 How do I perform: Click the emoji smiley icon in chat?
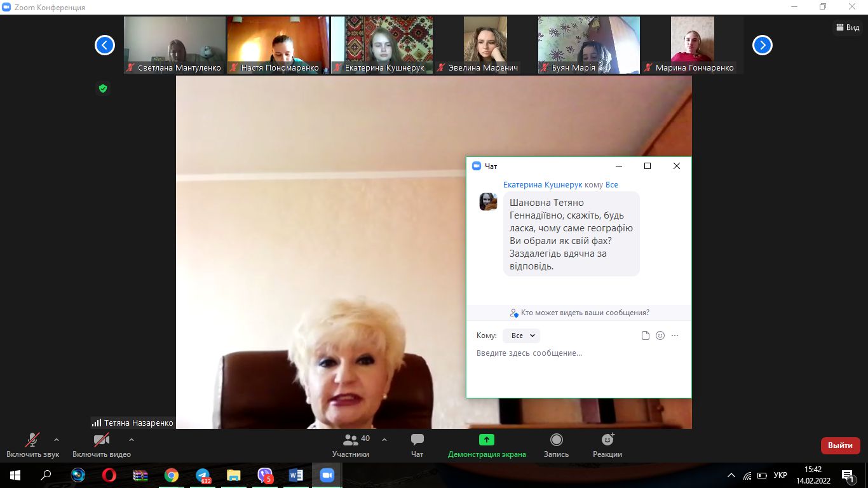click(660, 335)
